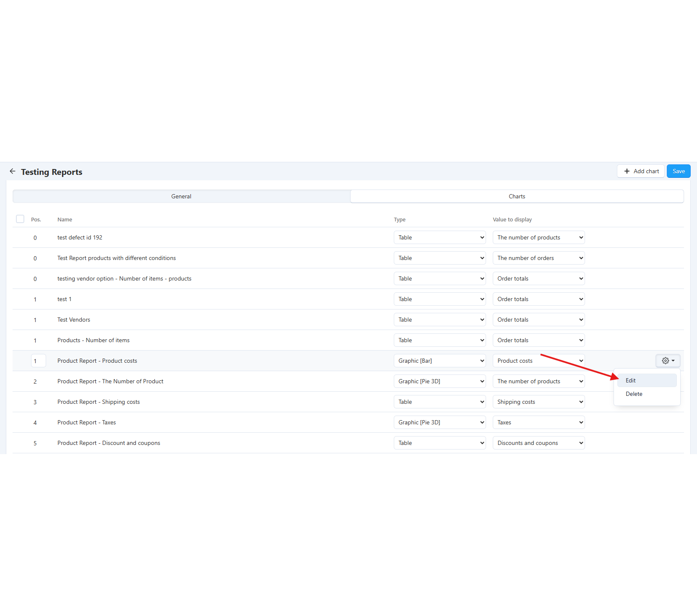Click the back arrow beside Testing Reports
The image size is (697, 616).
[x=13, y=172]
